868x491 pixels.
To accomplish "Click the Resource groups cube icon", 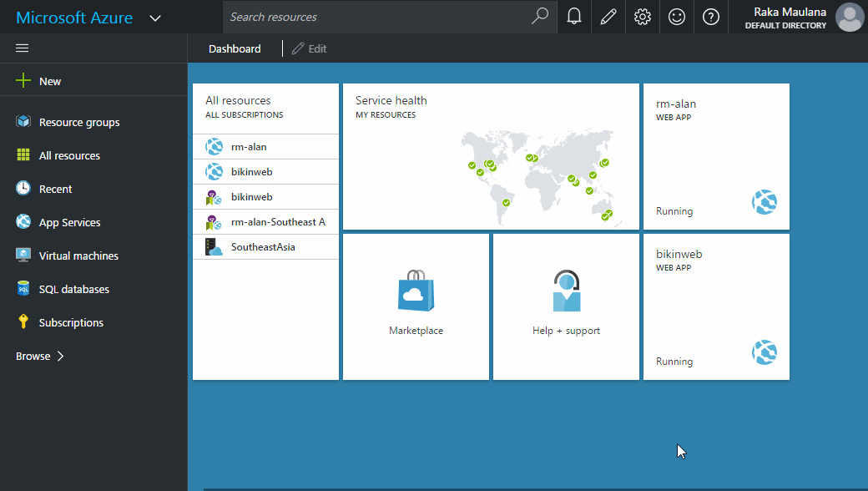I will [x=23, y=121].
